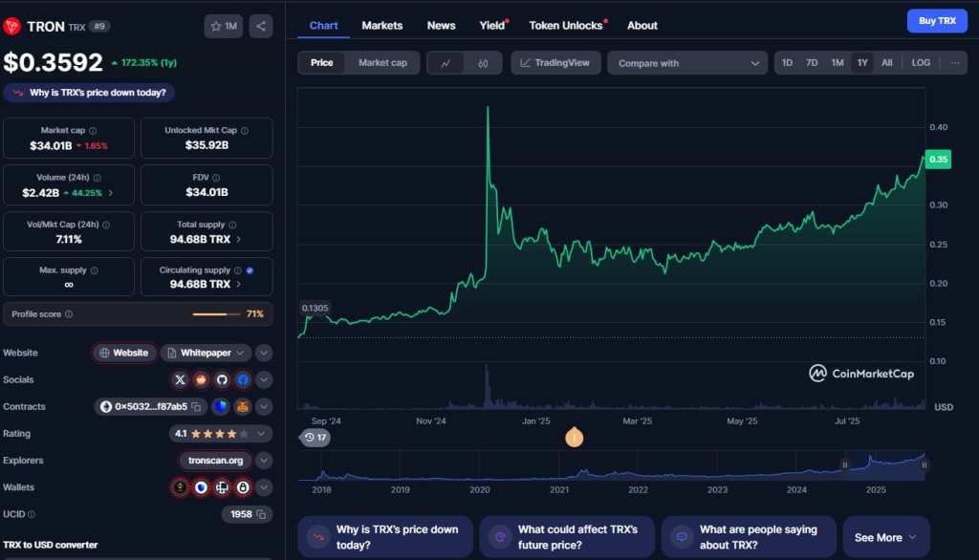Expand the See More questions button
The height and width of the screenshot is (560, 979).
click(x=886, y=537)
